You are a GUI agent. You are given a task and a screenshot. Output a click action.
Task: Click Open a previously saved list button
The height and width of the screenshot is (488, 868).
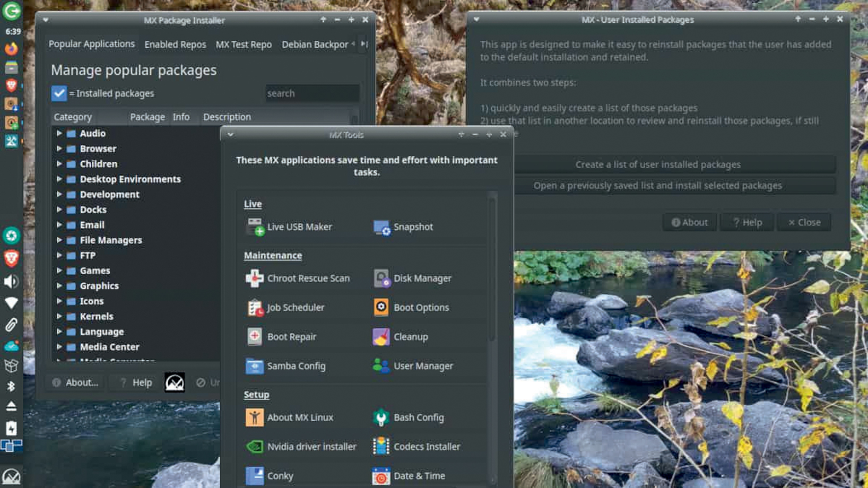click(x=657, y=186)
